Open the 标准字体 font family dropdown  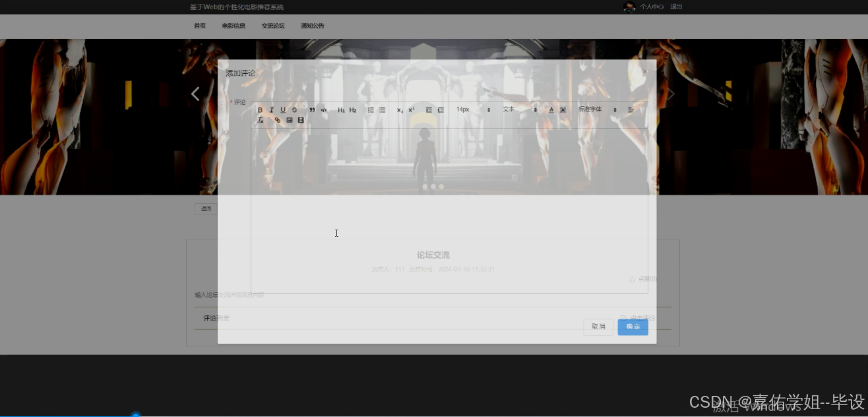pyautogui.click(x=598, y=110)
